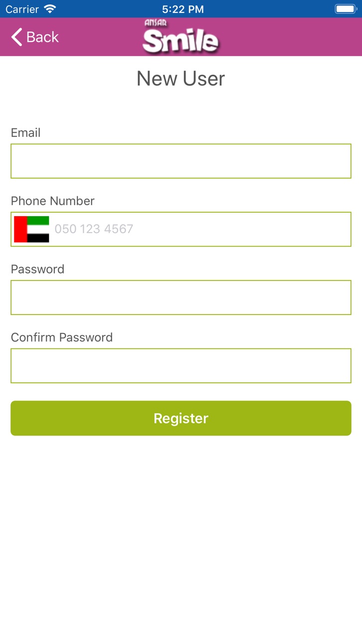
Task: Select the "Back" text label
Action: [42, 37]
